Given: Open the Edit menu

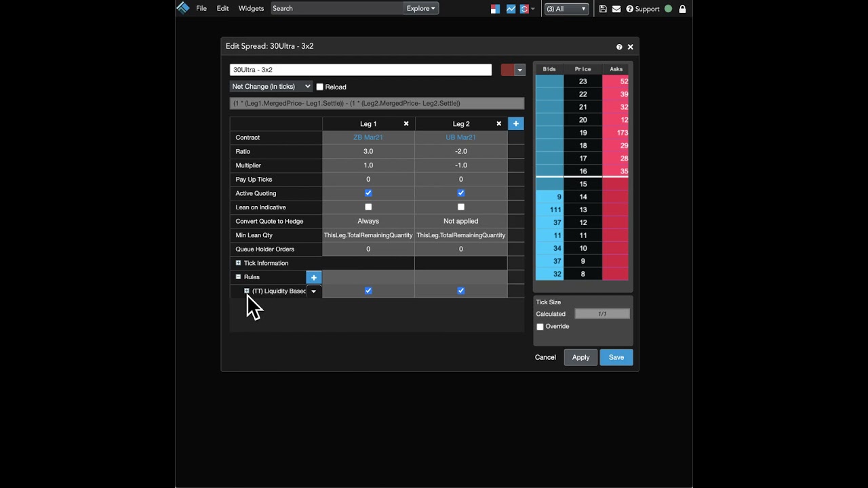Looking at the screenshot, I should (x=222, y=9).
